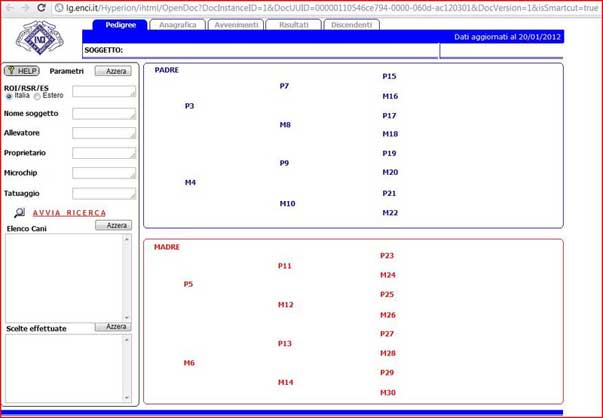Click Azzera button above Elenco Cani list
This screenshot has height=418, width=603.
[113, 225]
